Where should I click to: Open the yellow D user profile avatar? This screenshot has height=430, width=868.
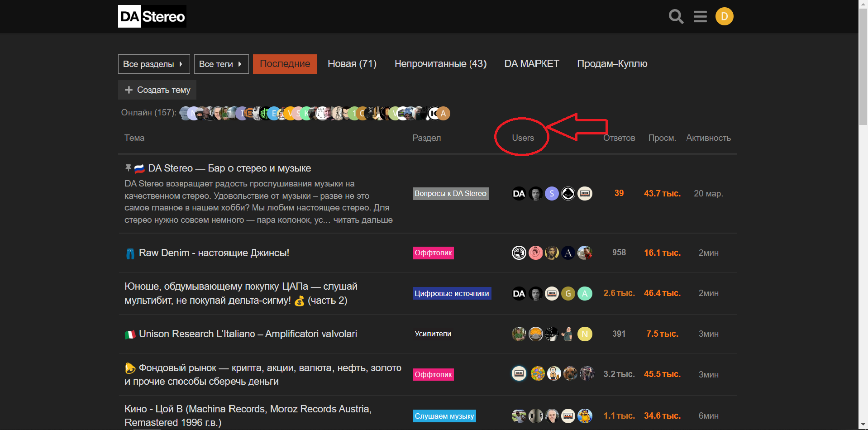[724, 17]
